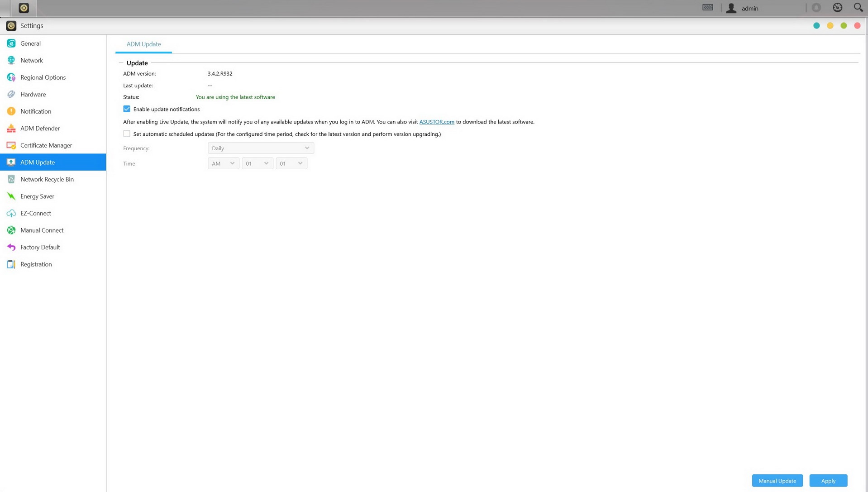Click the admin username in top bar
The image size is (868, 492).
[x=750, y=8]
